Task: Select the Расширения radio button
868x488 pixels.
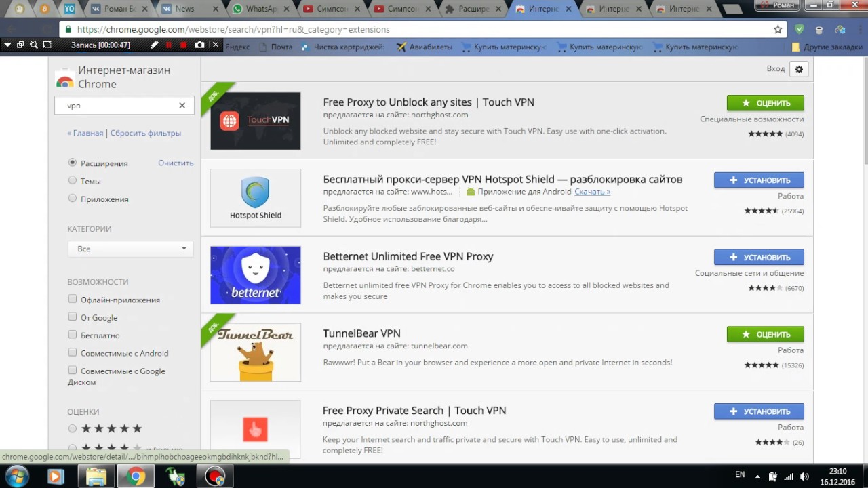Action: tap(73, 163)
